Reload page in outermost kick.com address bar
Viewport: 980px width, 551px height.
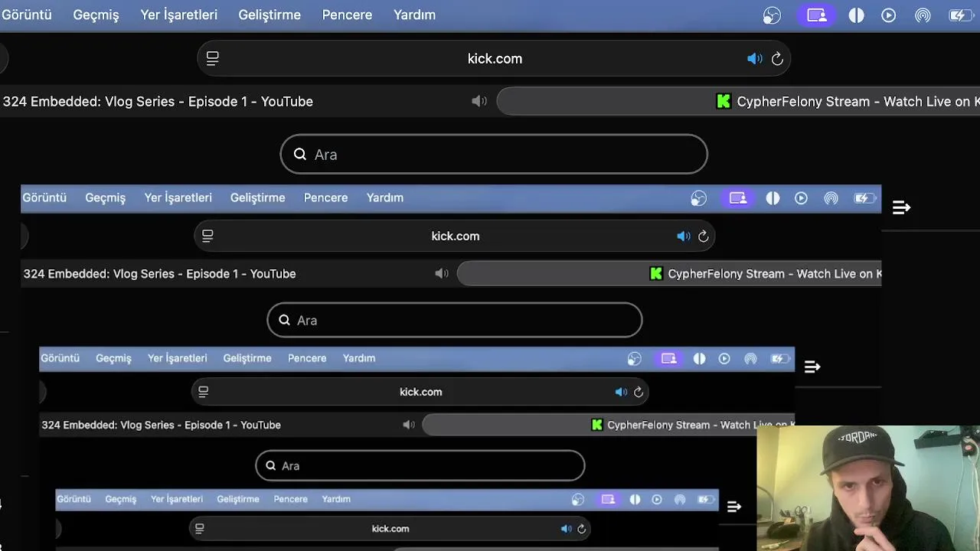click(x=777, y=59)
